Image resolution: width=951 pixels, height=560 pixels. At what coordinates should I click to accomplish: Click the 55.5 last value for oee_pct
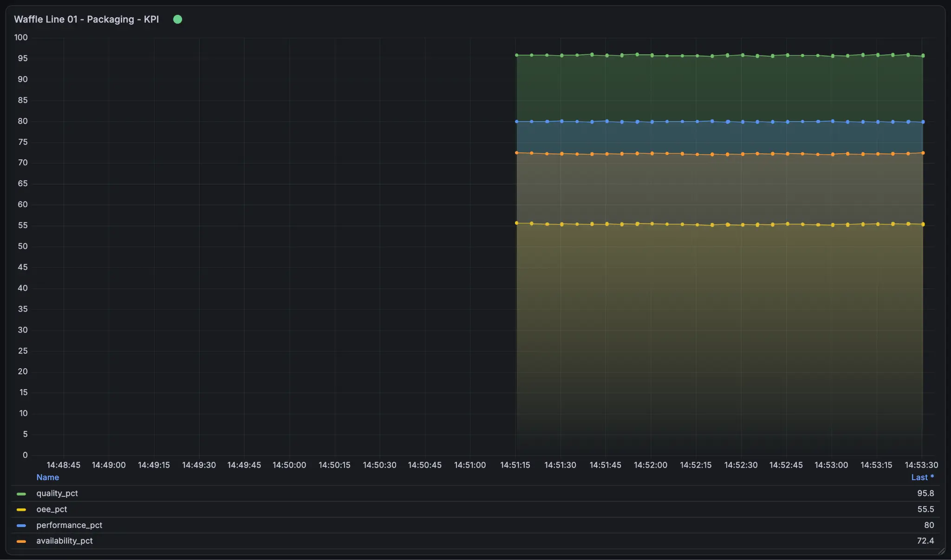tap(925, 509)
